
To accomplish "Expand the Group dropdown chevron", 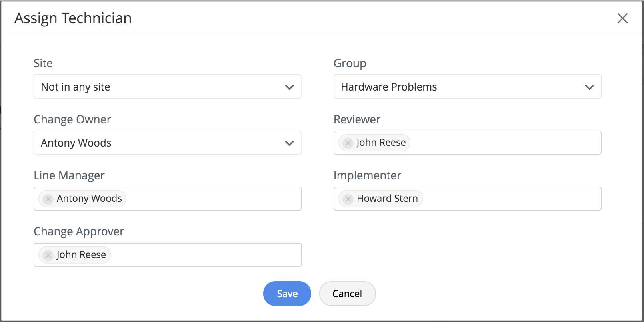I will 589,87.
